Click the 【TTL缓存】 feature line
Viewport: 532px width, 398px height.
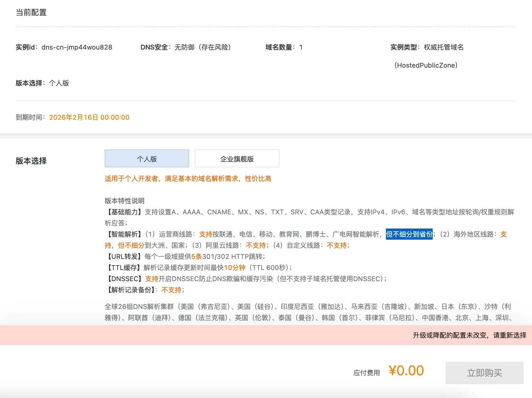click(199, 268)
